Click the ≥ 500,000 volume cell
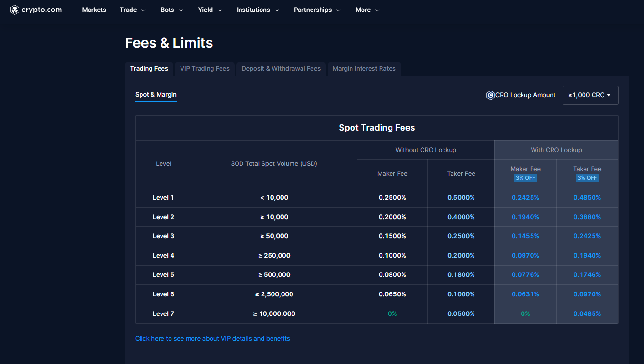This screenshot has width=644, height=364. point(274,274)
